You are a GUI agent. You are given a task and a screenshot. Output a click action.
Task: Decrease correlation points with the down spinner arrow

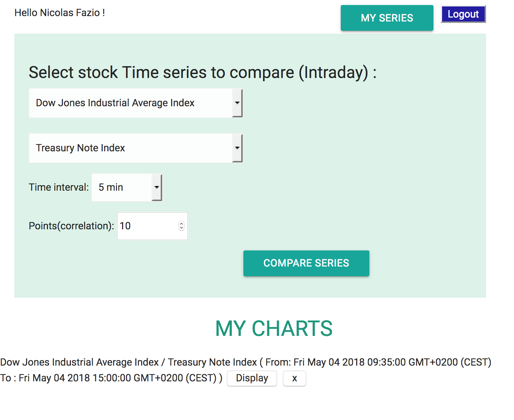[181, 228]
